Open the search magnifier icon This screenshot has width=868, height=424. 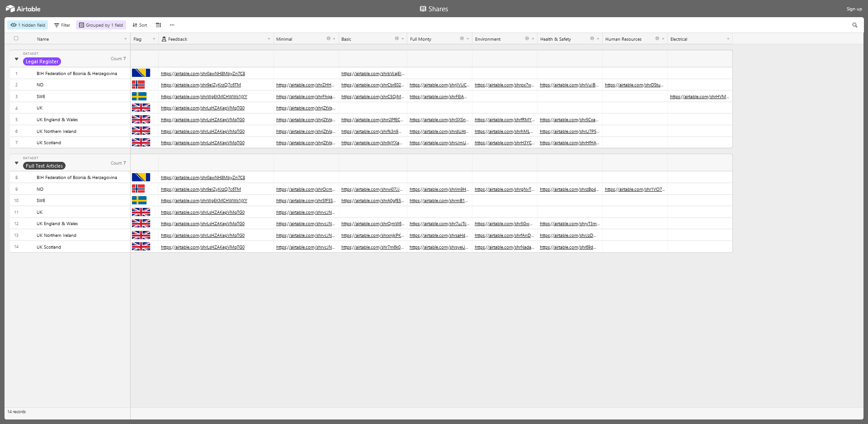click(x=854, y=25)
